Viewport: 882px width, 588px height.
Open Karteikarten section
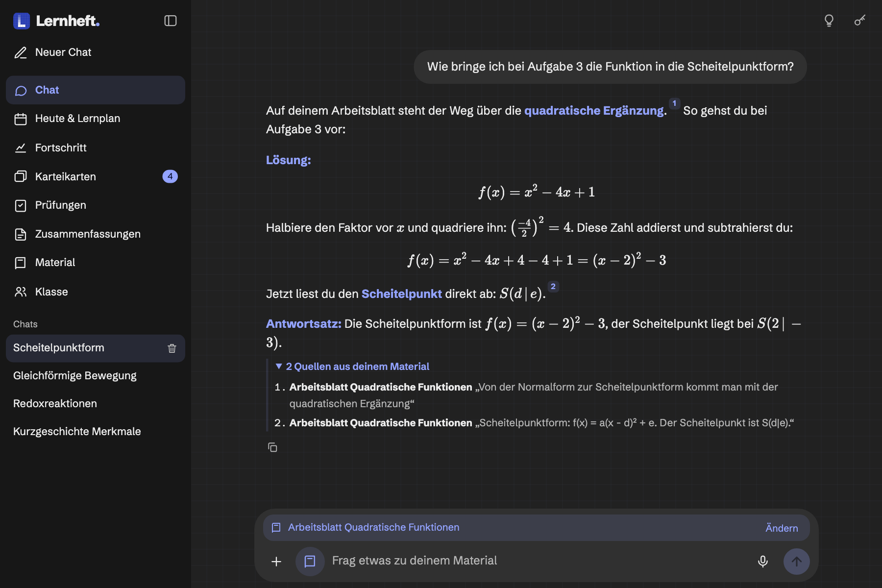point(96,176)
